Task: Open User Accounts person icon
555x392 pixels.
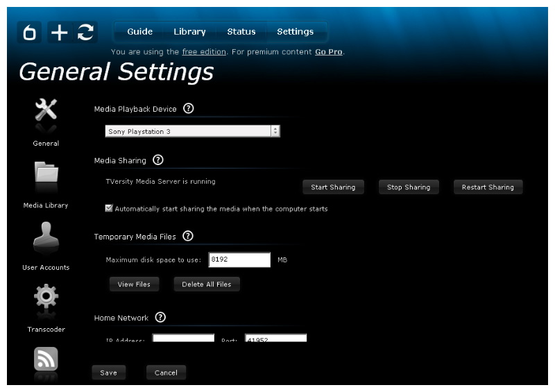Action: point(46,234)
